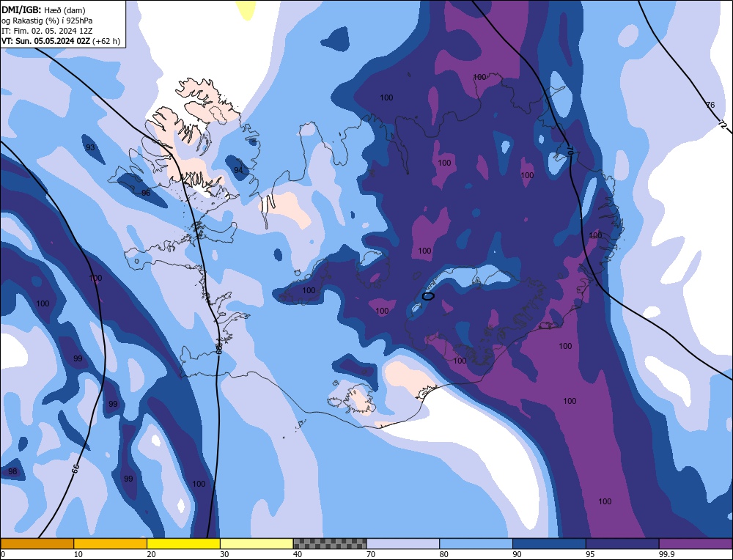The height and width of the screenshot is (560, 733).
Task: Click the contour label '68' on the map
Action: click(x=218, y=349)
